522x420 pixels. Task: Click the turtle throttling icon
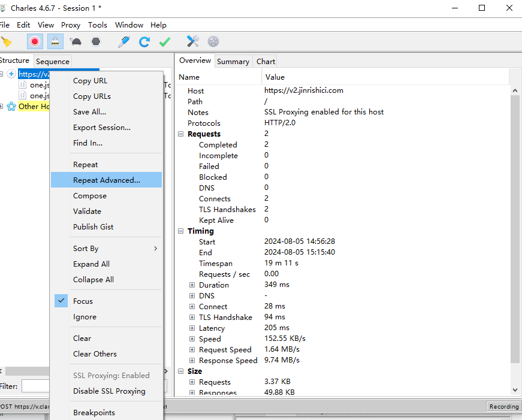[76, 41]
